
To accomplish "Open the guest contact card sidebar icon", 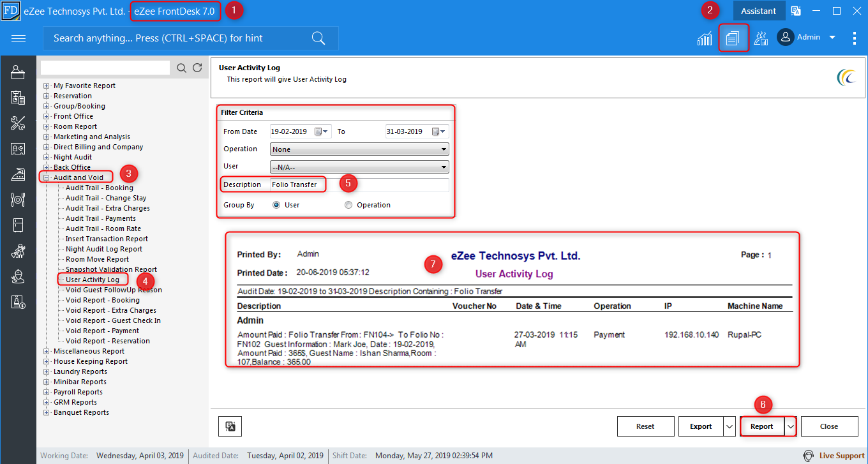I will point(18,149).
